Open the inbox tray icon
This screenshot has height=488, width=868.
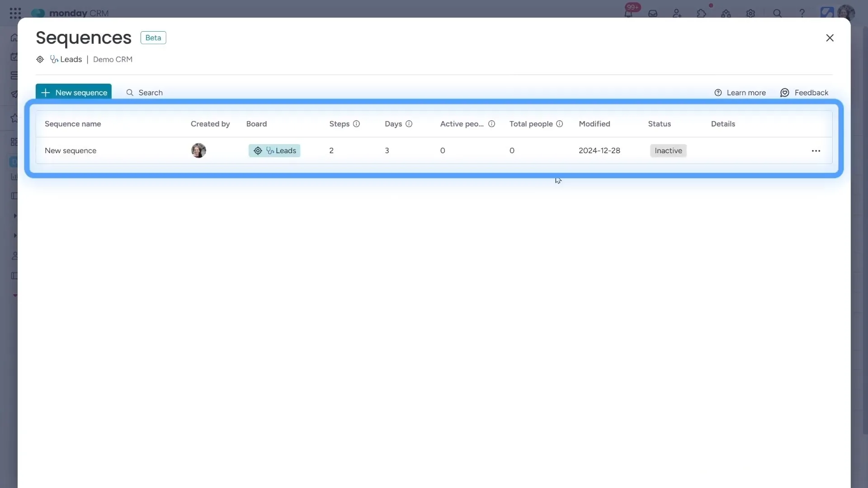click(653, 13)
